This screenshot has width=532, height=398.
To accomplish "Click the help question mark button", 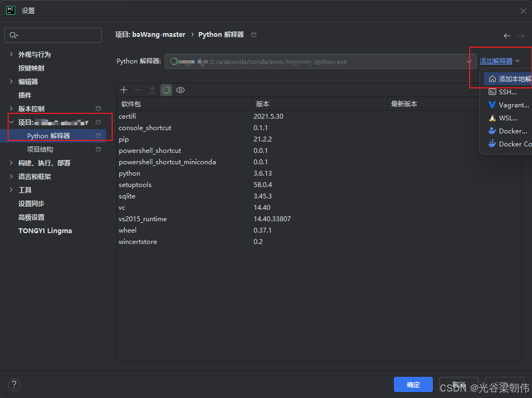I will tap(14, 385).
